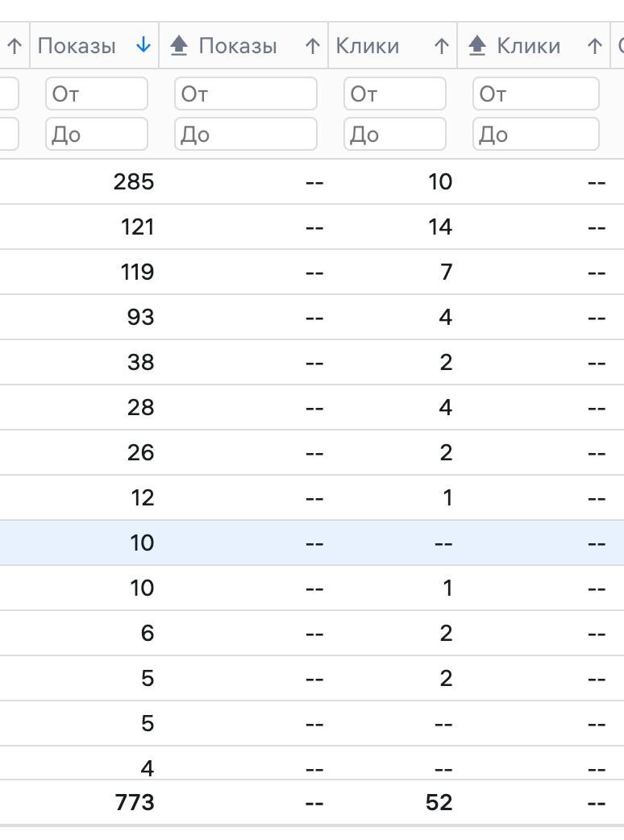624x840 pixels.
Task: Focus the До field under uploaded Показы
Action: coord(246,134)
